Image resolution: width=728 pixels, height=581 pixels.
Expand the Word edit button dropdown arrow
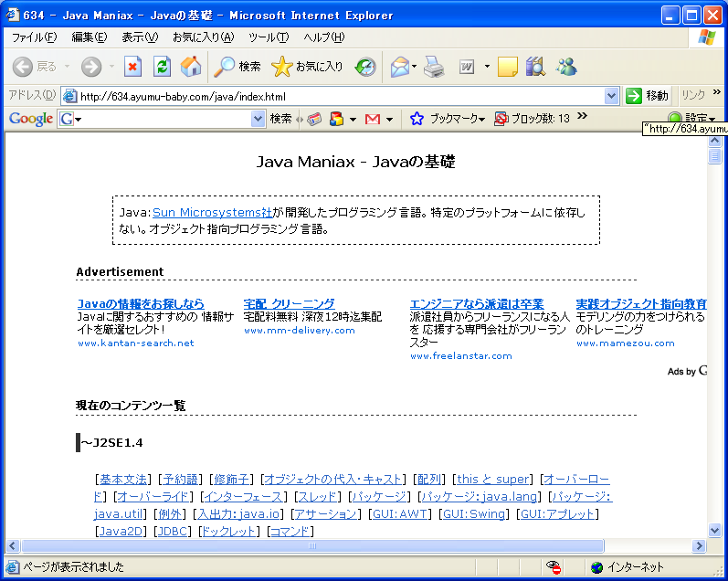coord(487,67)
